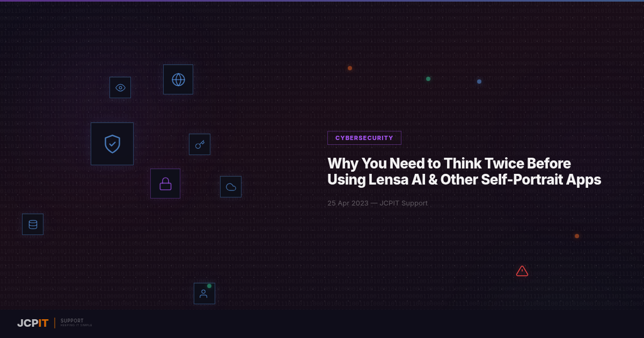Click the shield with checkmark security icon
The height and width of the screenshot is (338, 644).
(x=112, y=143)
